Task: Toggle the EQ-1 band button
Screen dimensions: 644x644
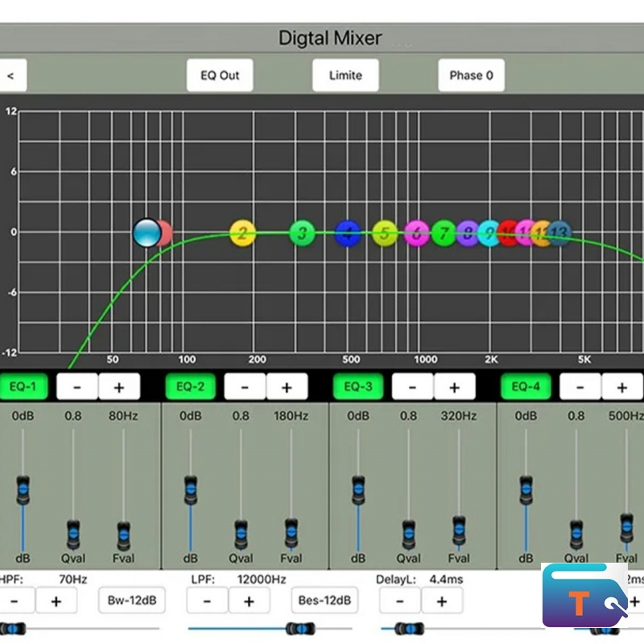Action: click(23, 386)
